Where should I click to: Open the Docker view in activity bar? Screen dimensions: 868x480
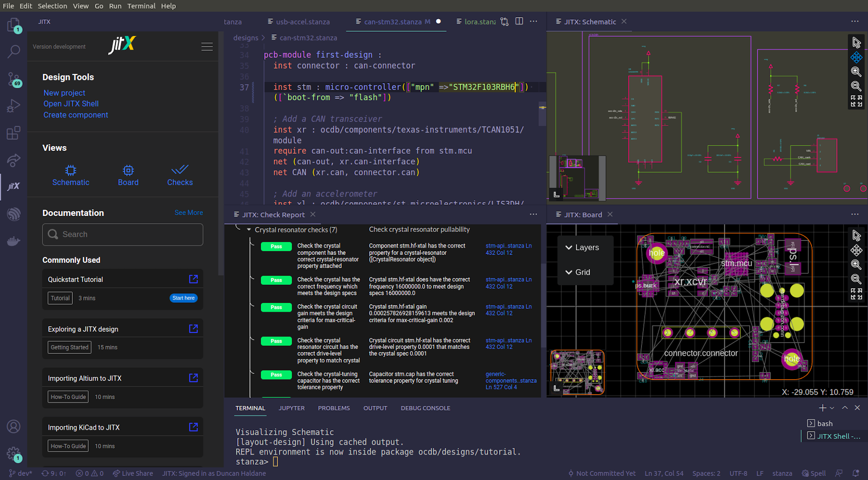tap(14, 240)
